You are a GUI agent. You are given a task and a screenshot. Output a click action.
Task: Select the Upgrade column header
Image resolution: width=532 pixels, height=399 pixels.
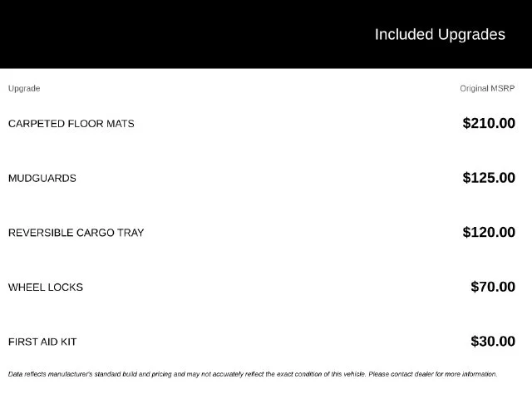24,89
